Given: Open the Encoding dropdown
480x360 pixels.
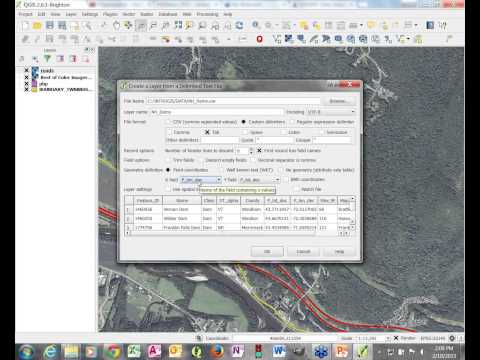Looking at the screenshot, I should click(x=331, y=112).
